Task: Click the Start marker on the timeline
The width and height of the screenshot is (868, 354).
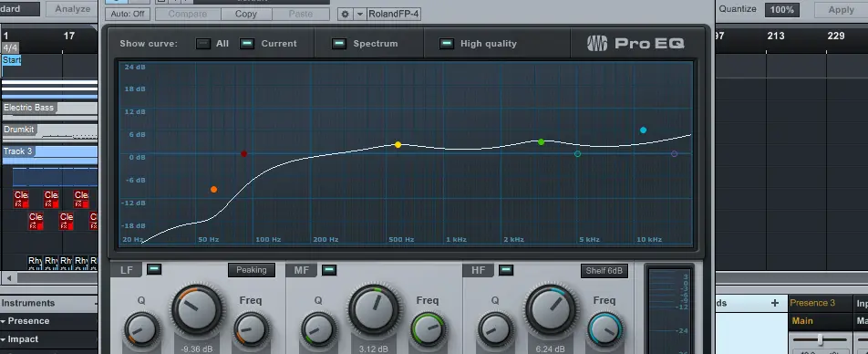Action: 12,60
